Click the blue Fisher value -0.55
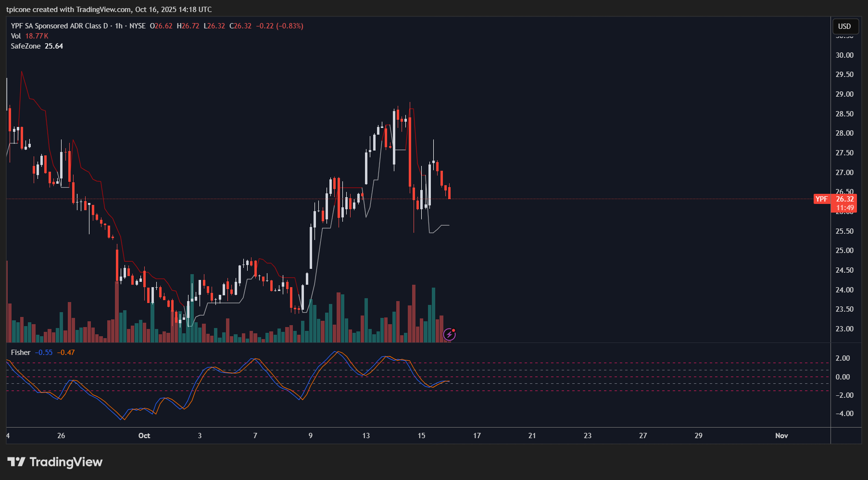Screen dimensions: 868x480 tap(44, 353)
